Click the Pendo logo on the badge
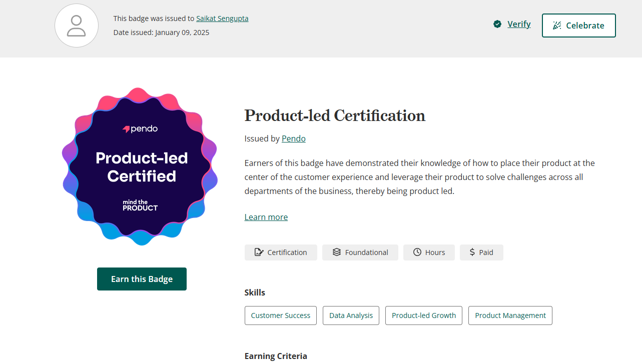 tap(140, 129)
